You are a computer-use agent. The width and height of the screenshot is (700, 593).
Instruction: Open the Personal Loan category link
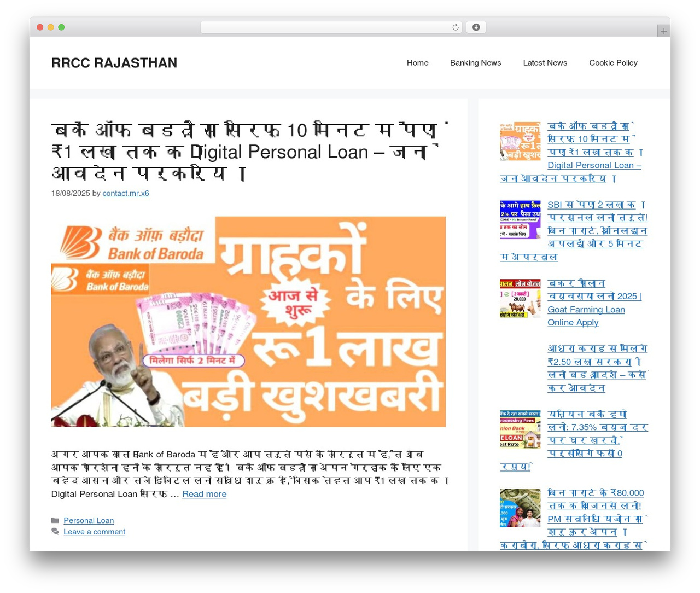(x=89, y=520)
